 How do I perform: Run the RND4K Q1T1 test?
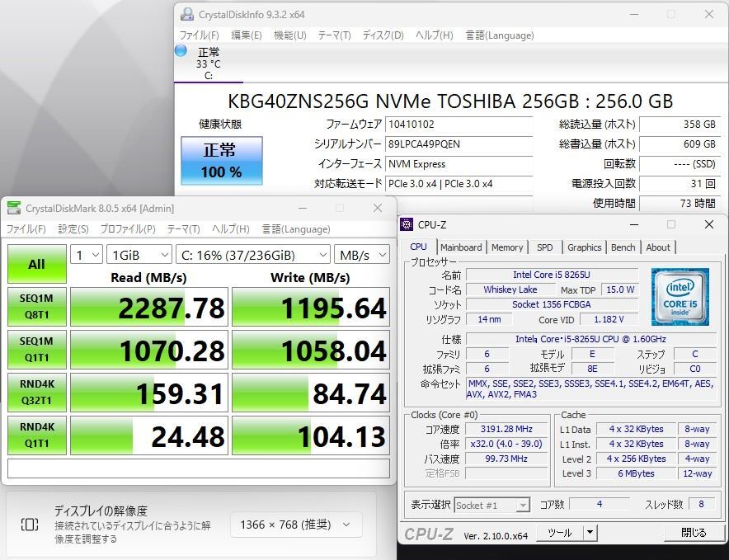37,435
